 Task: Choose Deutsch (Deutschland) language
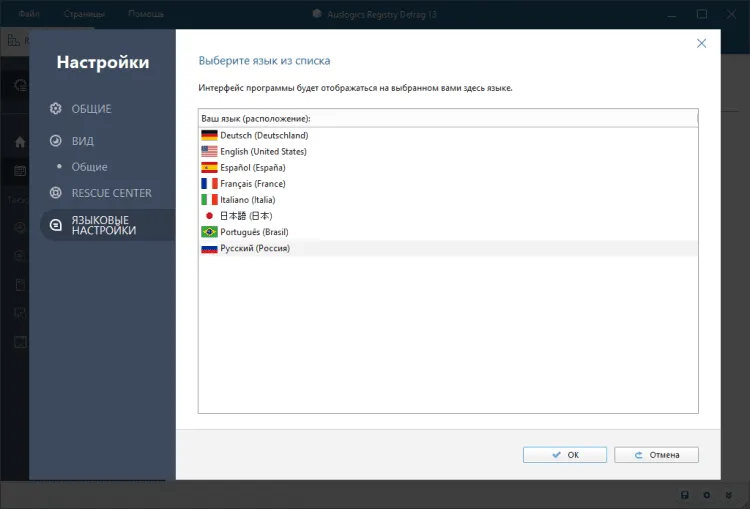[448, 135]
